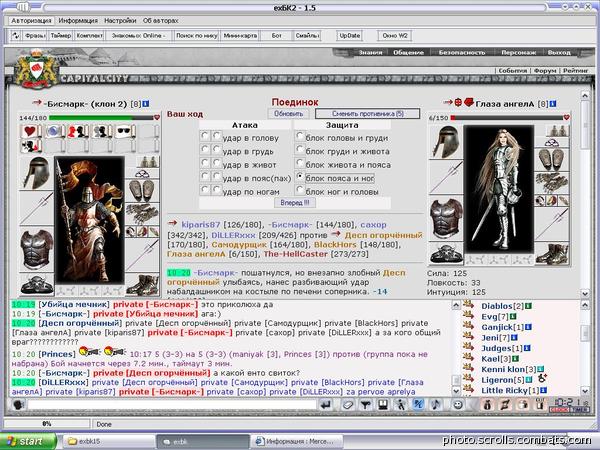Image resolution: width=600 pixels, height=450 pixels.
Task: Open the smiley face emoticons icon
Action: click(458, 404)
